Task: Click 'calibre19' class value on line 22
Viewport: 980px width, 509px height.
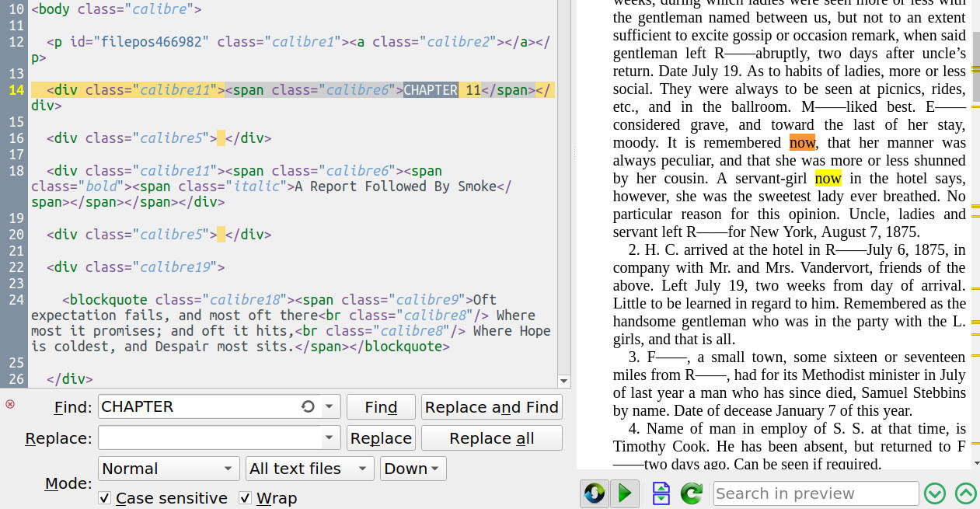Action: (175, 267)
